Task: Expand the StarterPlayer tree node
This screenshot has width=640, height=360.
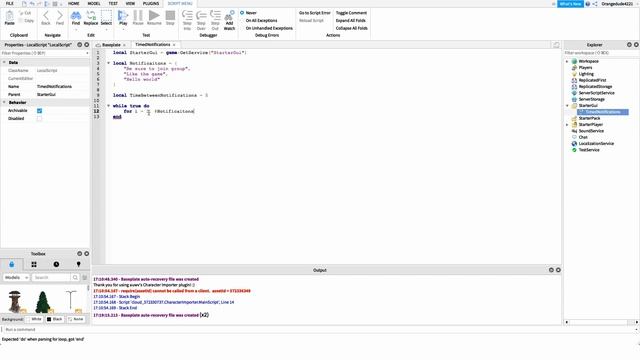Action: [567, 124]
